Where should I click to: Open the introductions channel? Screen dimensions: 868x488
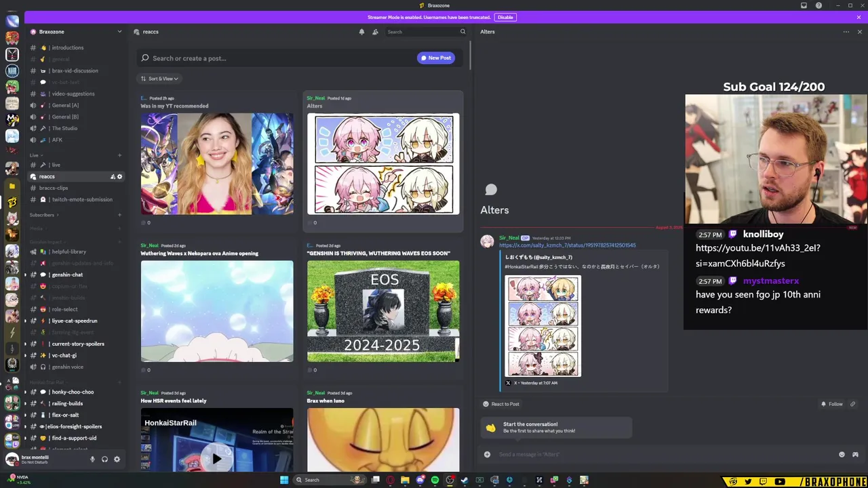pyautogui.click(x=76, y=47)
